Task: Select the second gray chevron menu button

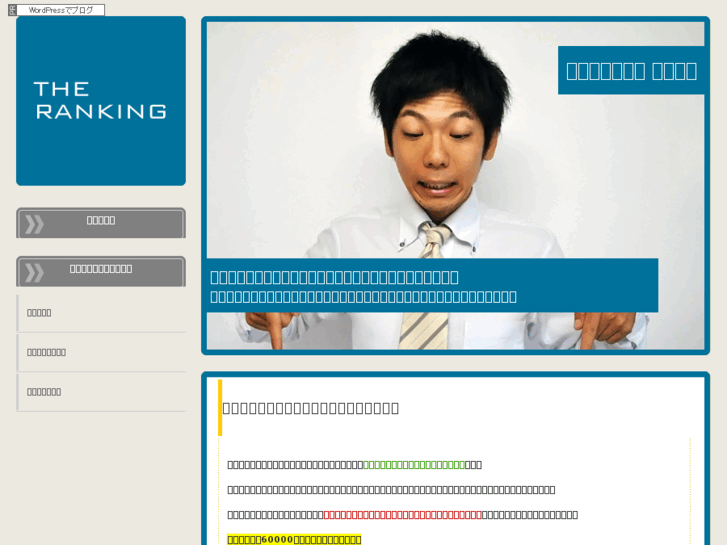Action: click(101, 272)
